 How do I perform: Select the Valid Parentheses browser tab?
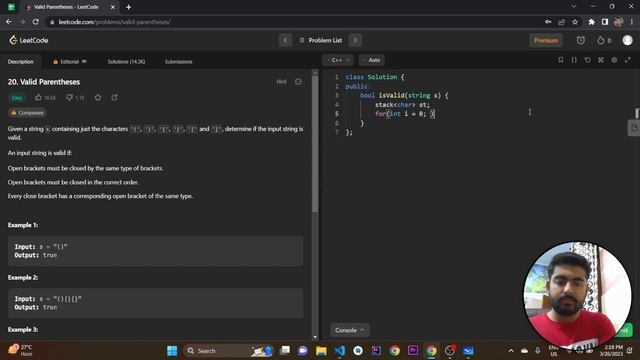tap(69, 7)
